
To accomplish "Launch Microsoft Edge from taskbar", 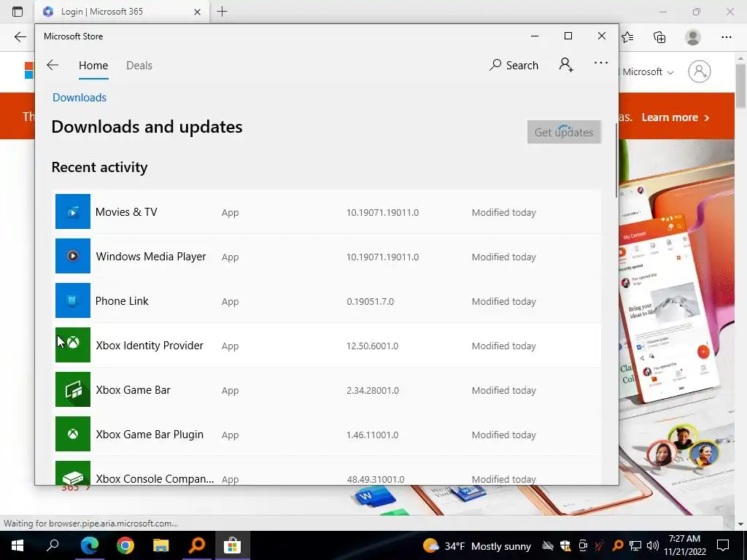I will 90,545.
